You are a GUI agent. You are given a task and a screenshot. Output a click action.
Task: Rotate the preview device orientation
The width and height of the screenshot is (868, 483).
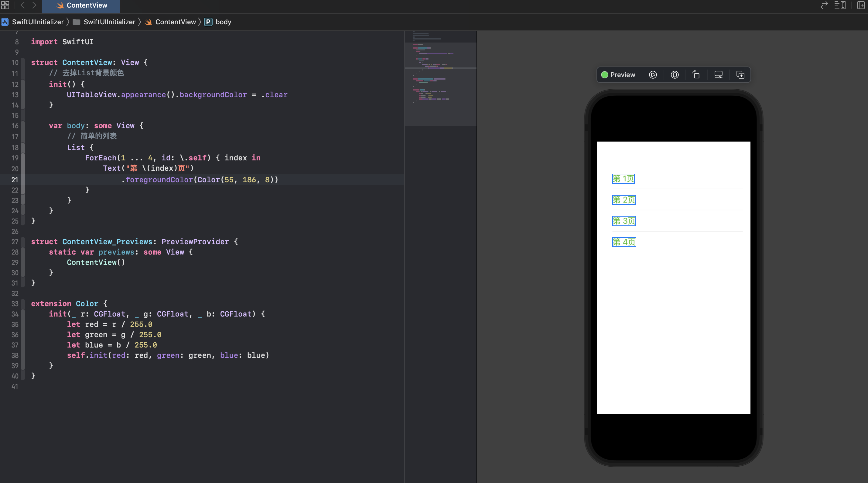(x=696, y=75)
